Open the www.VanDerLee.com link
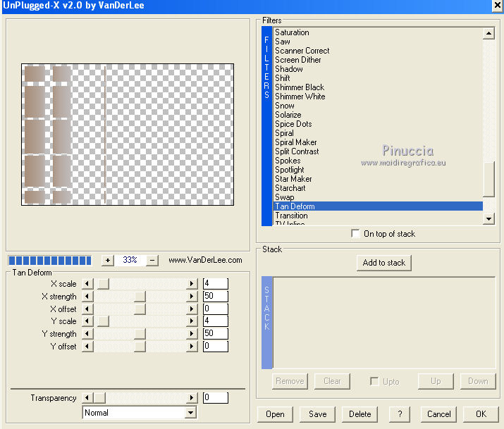 click(x=205, y=260)
